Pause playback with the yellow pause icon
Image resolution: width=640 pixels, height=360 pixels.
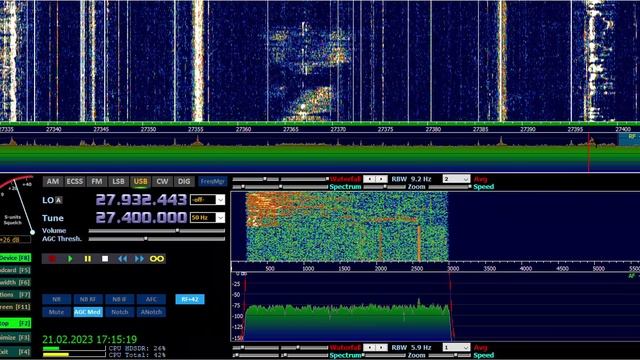87,259
